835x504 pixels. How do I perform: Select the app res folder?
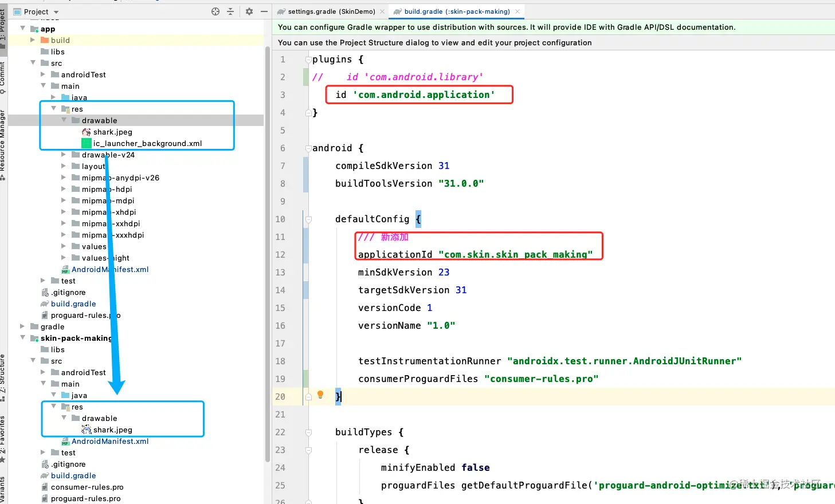(x=72, y=109)
